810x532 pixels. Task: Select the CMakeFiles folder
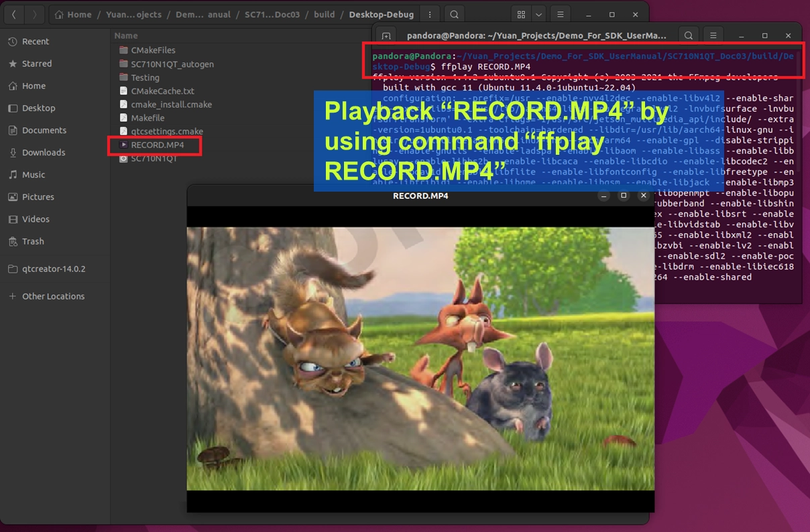point(148,50)
